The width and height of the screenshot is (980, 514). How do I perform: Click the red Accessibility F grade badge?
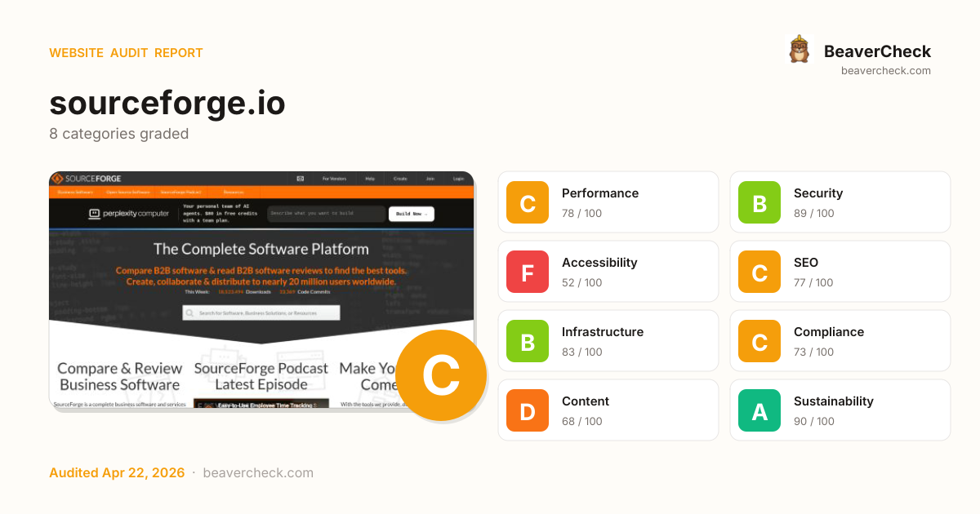(x=528, y=272)
